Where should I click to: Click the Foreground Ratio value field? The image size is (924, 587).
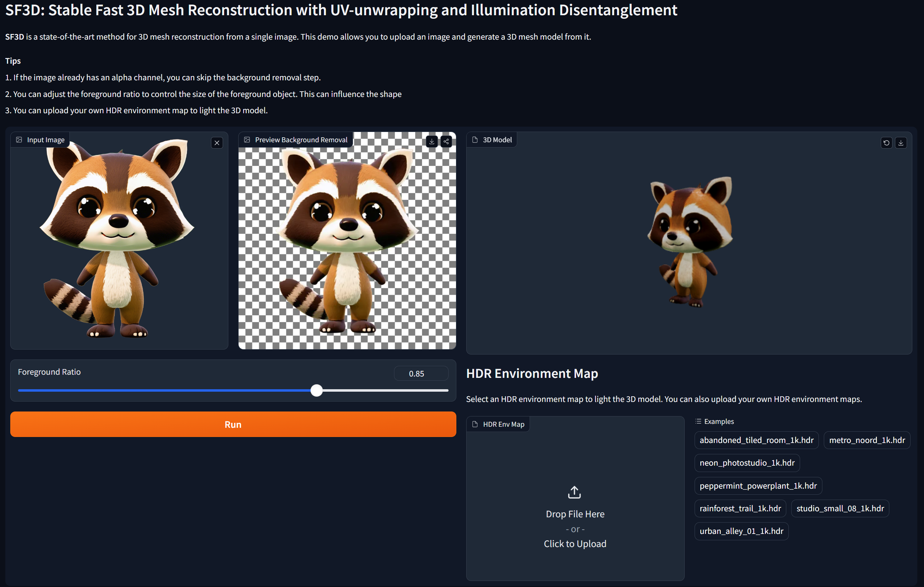tap(421, 373)
